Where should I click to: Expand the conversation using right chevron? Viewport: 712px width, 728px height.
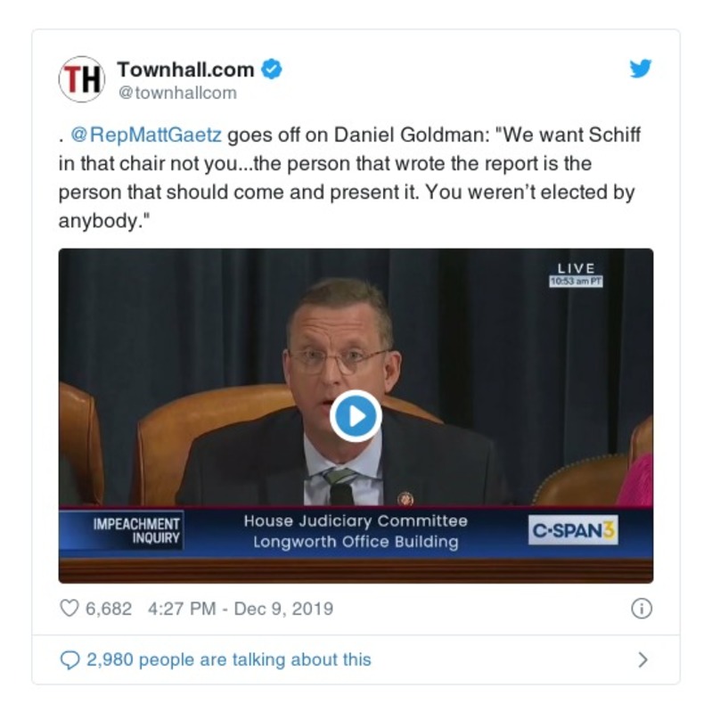click(642, 659)
